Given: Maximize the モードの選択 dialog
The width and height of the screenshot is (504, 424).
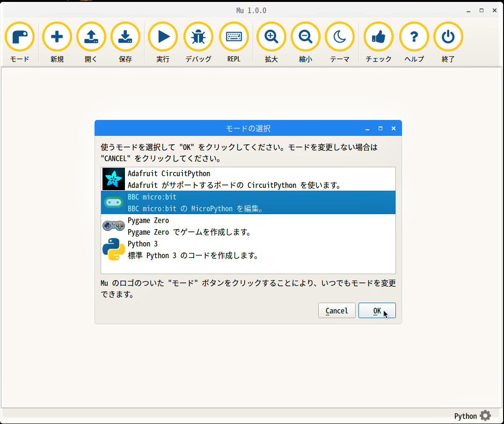Looking at the screenshot, I should click(x=380, y=128).
